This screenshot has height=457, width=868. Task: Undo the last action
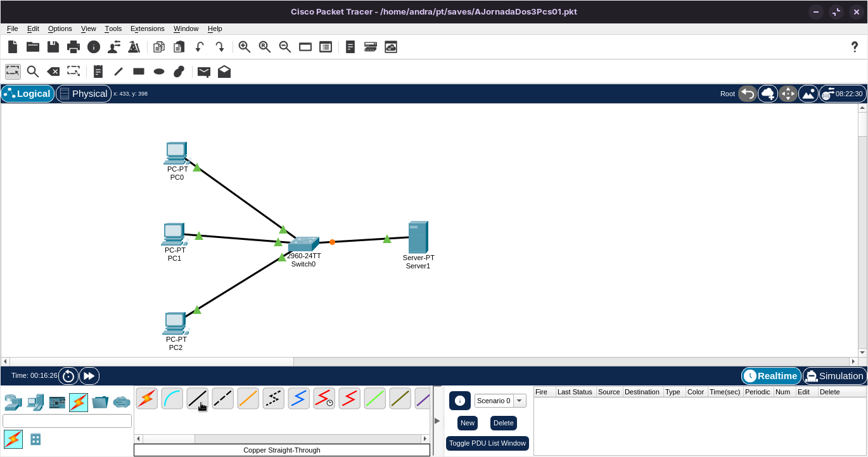pyautogui.click(x=200, y=47)
